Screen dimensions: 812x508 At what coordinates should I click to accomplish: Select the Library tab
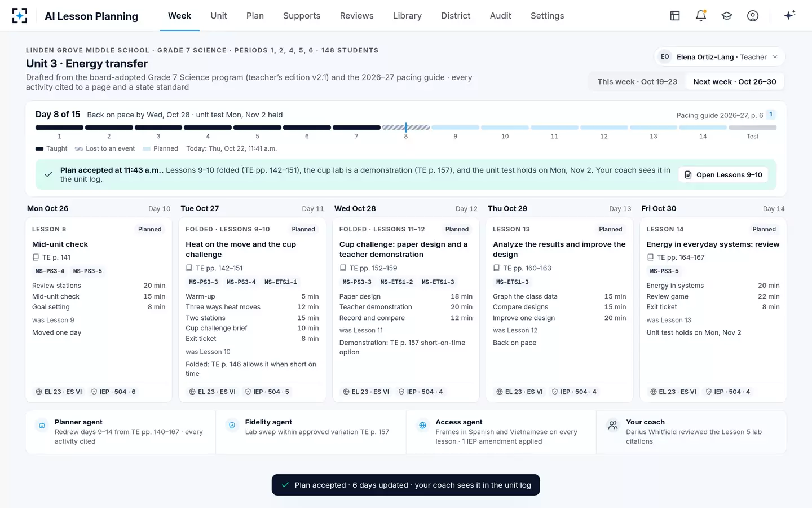407,16
